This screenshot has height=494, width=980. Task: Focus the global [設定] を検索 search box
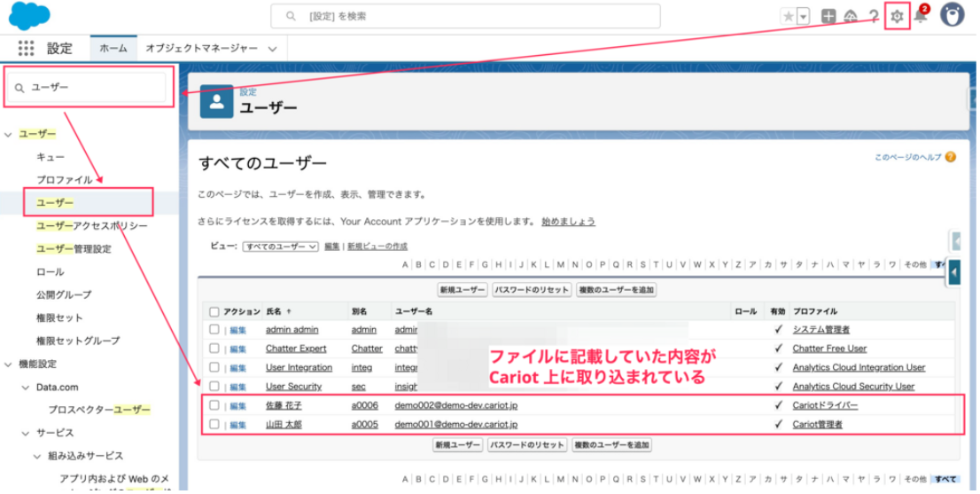tap(465, 16)
